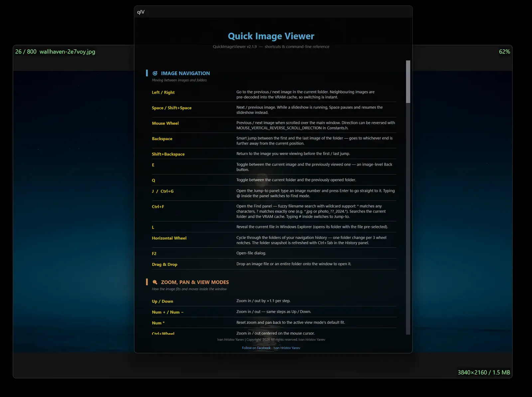Click the QuickImageViewer v2.1.9 version subtitle
The height and width of the screenshot is (397, 532).
click(x=271, y=47)
